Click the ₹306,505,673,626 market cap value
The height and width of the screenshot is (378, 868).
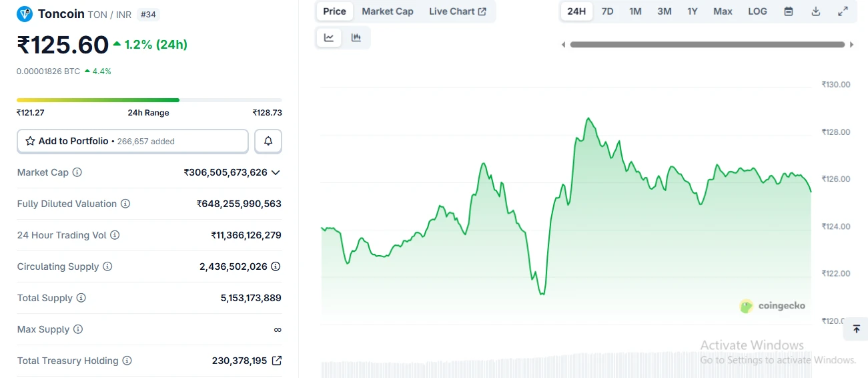pos(226,172)
